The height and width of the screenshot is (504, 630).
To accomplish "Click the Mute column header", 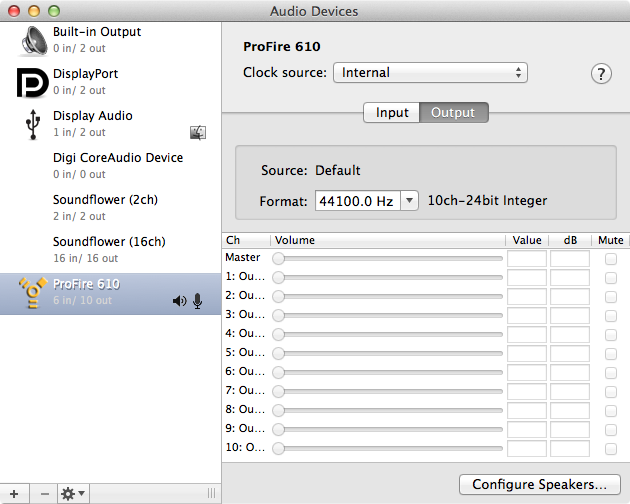I will point(611,240).
